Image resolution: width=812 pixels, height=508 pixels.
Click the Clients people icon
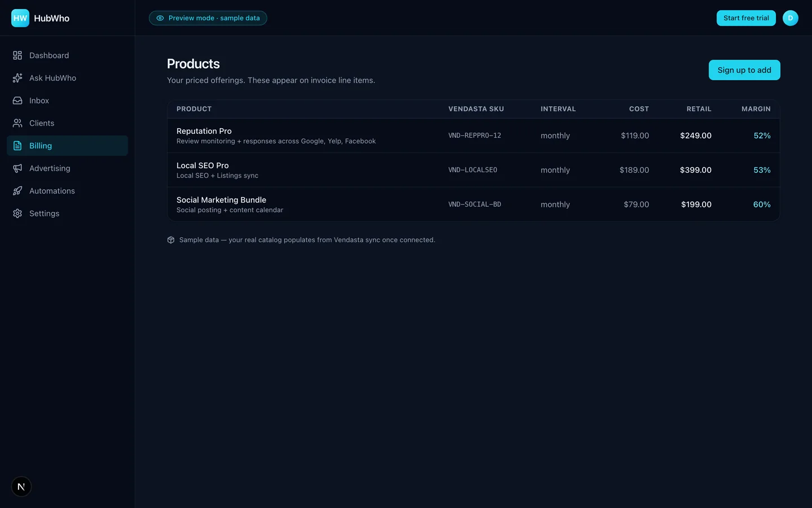pos(17,123)
